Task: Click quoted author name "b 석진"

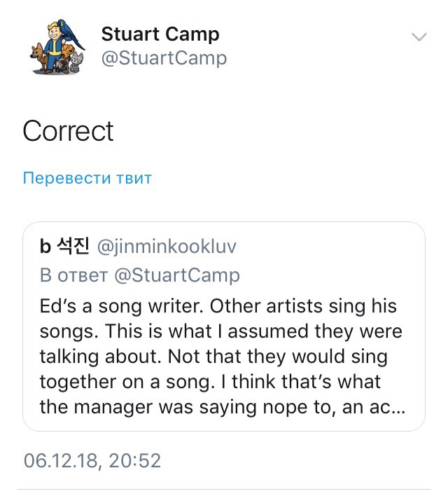Action: click(x=63, y=247)
